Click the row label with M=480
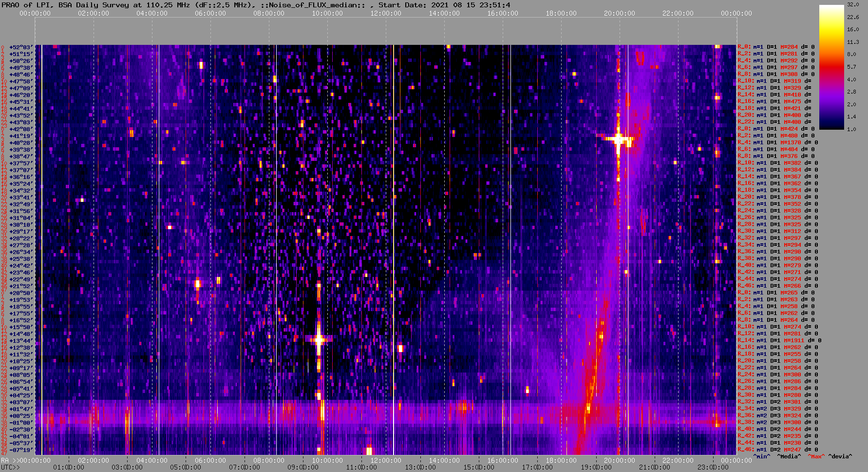This screenshot has height=472, width=868. pyautogui.click(x=776, y=136)
